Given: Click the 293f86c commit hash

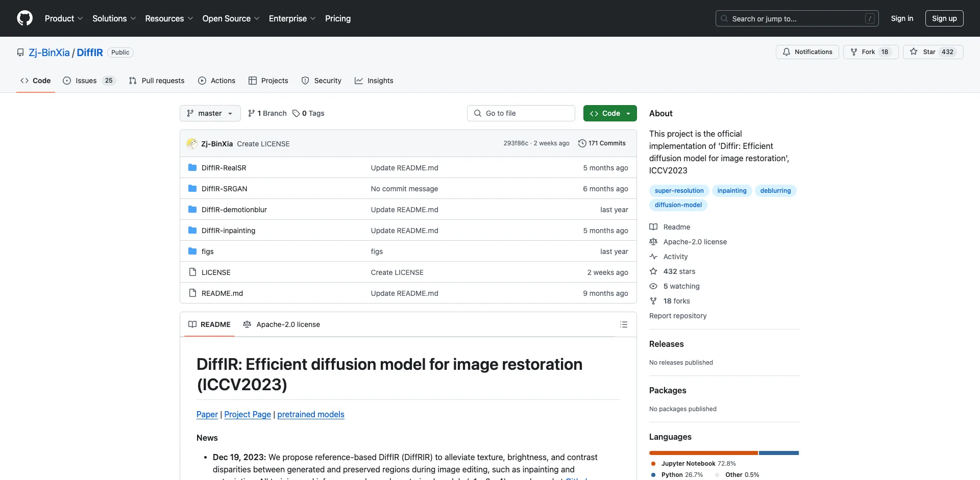Looking at the screenshot, I should [516, 143].
